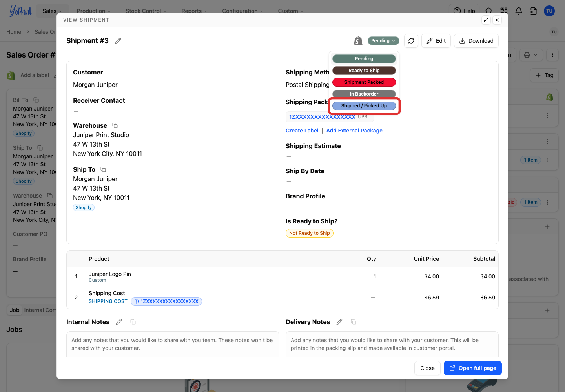Viewport: 565px width, 392px height.
Task: Edit Delivery Notes with the pencil icon
Action: pos(339,322)
